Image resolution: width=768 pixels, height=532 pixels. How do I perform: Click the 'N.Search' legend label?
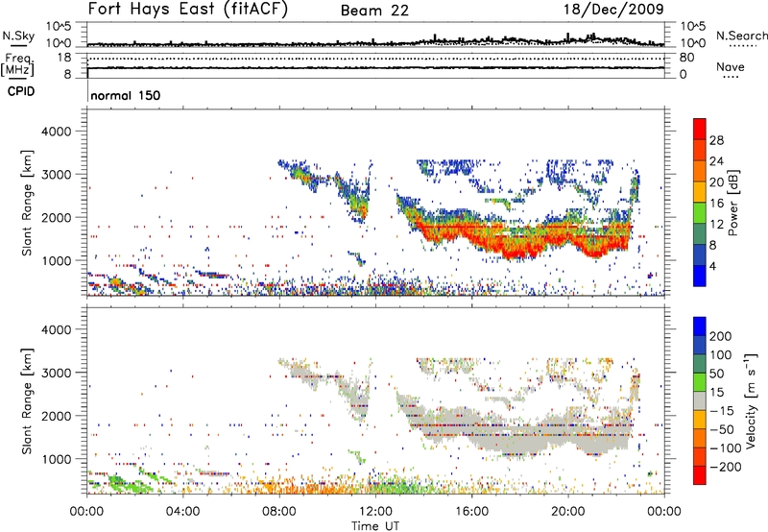742,36
